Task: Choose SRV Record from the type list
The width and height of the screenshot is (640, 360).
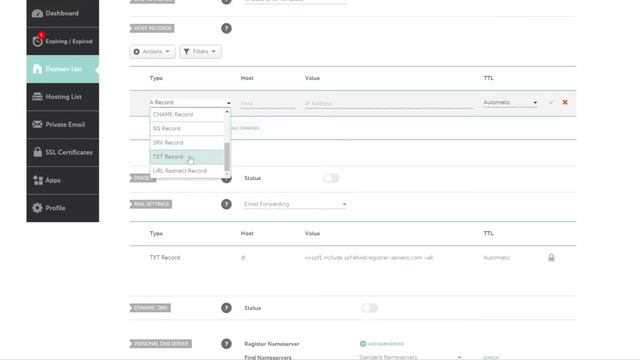Action: [x=187, y=143]
